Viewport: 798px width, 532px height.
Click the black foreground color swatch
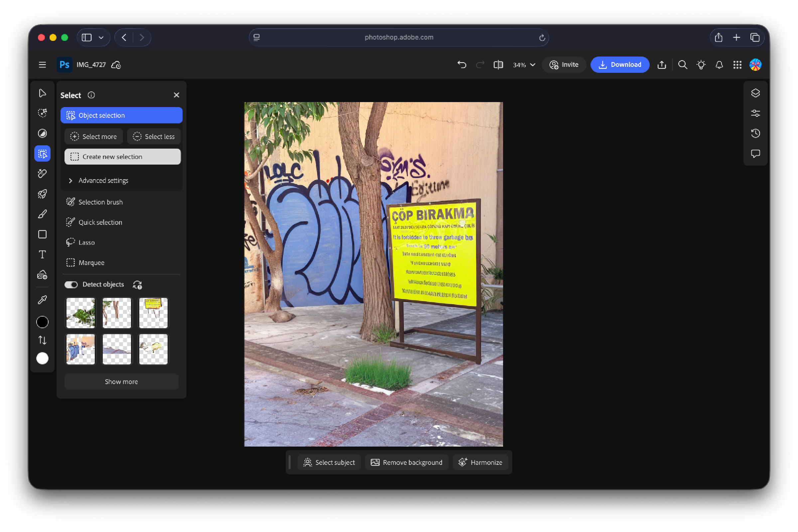42,322
